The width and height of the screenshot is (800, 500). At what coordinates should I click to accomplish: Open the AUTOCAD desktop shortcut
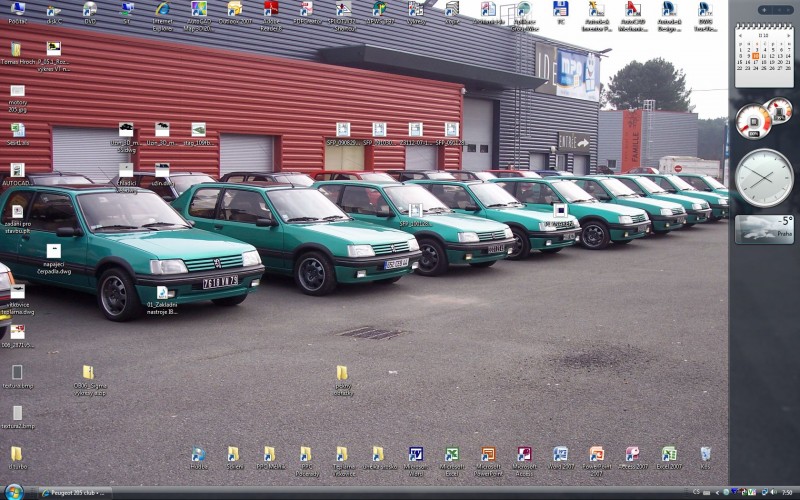point(17,172)
